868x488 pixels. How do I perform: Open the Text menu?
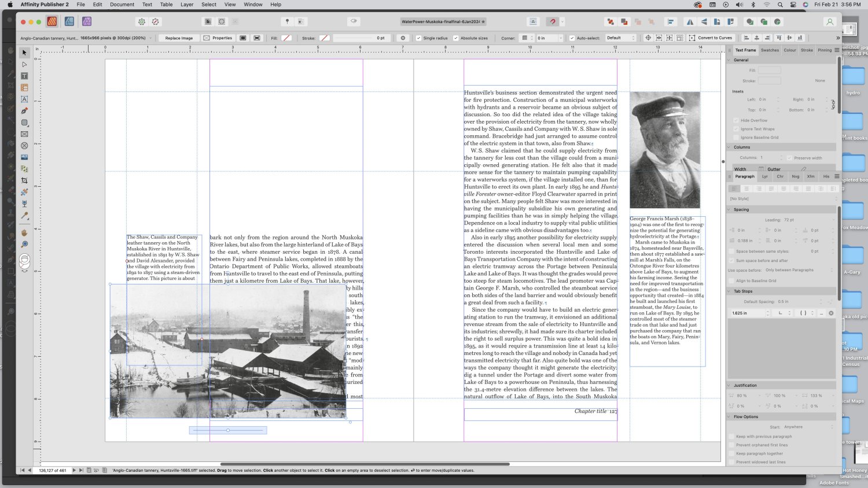(147, 4)
